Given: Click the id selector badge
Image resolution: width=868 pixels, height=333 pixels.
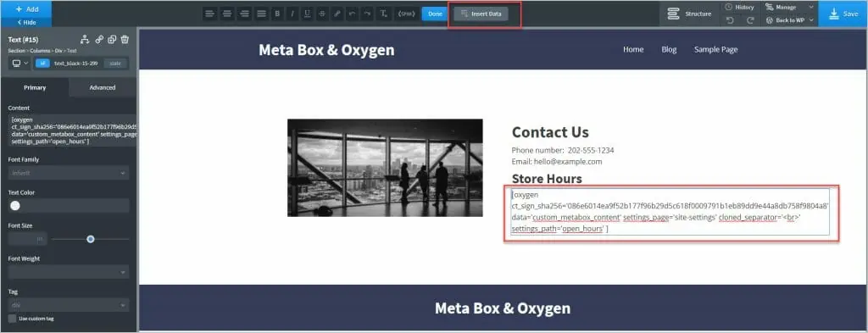Looking at the screenshot, I should coord(42,64).
